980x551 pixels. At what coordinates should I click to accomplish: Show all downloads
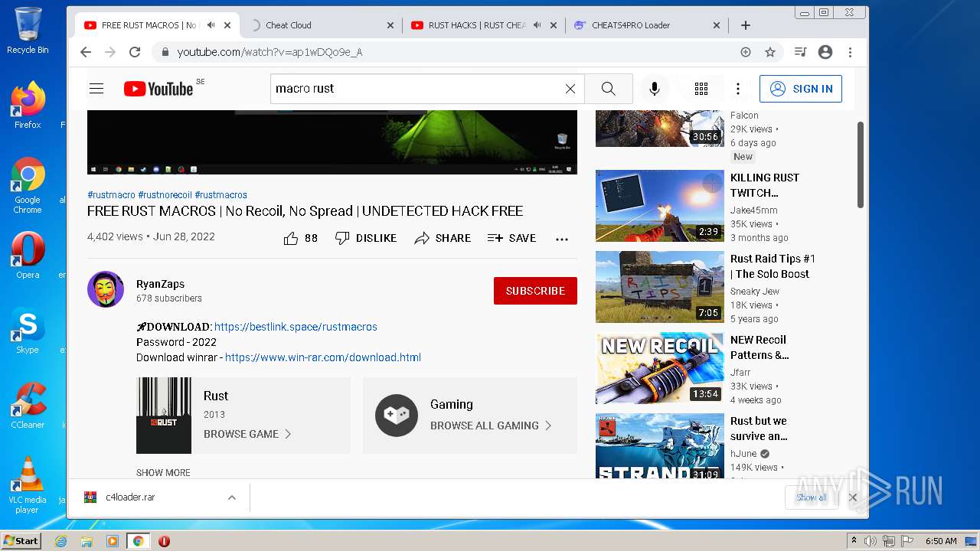click(x=811, y=497)
